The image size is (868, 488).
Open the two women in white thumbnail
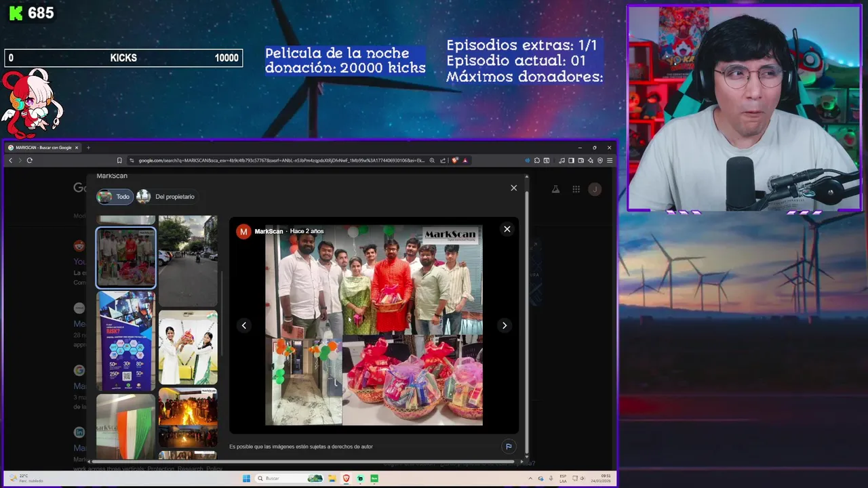[x=188, y=348]
